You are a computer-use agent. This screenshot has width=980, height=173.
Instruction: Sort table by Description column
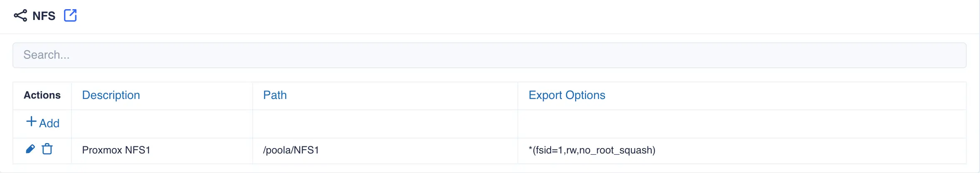pos(111,95)
